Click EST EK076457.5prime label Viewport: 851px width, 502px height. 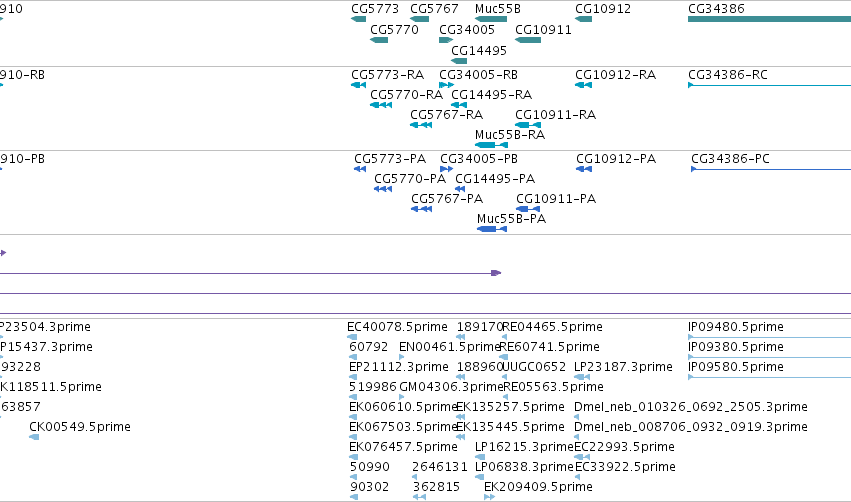pos(403,447)
